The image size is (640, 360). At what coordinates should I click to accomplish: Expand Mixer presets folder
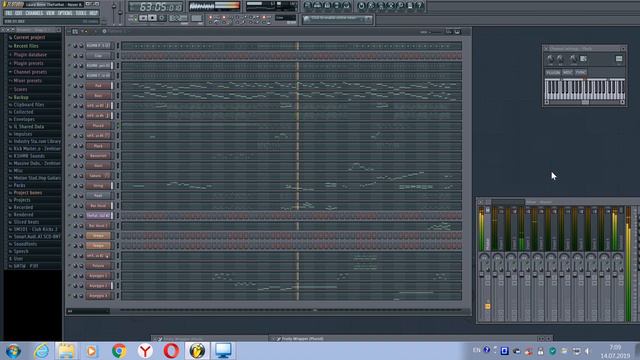[x=27, y=80]
